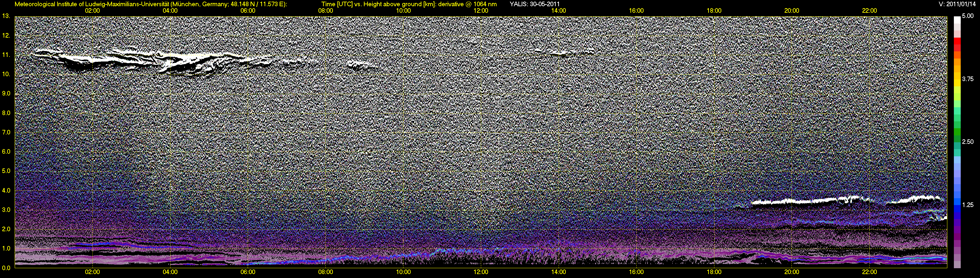980x278 pixels.
Task: Click 04:00 on the upper time axis
Action: [170, 11]
